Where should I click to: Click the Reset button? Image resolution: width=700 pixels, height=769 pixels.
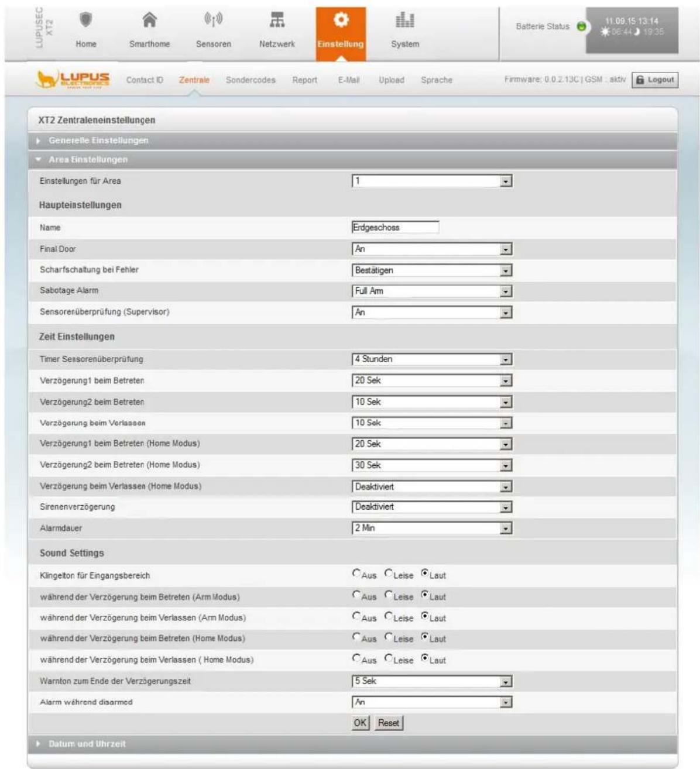[x=389, y=723]
